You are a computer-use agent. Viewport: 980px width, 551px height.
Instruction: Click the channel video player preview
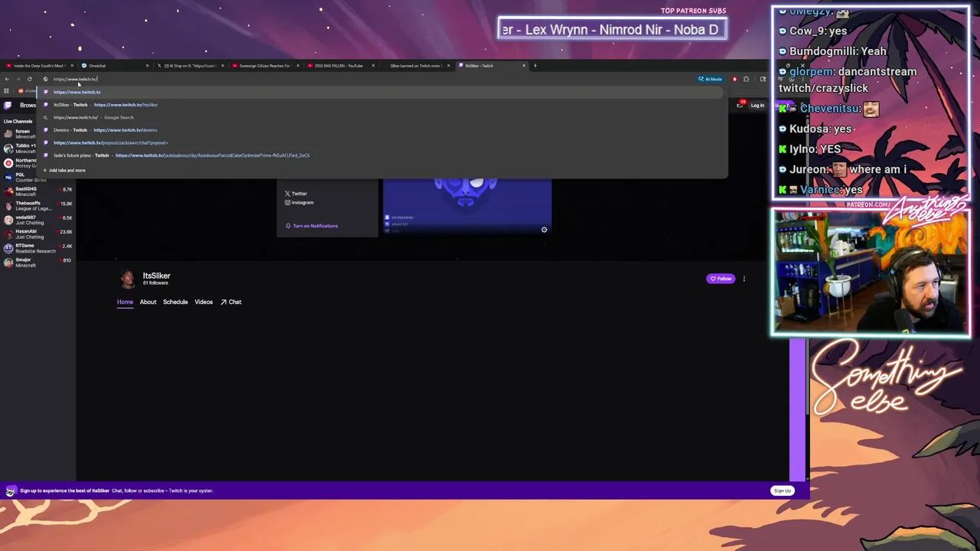pyautogui.click(x=467, y=206)
